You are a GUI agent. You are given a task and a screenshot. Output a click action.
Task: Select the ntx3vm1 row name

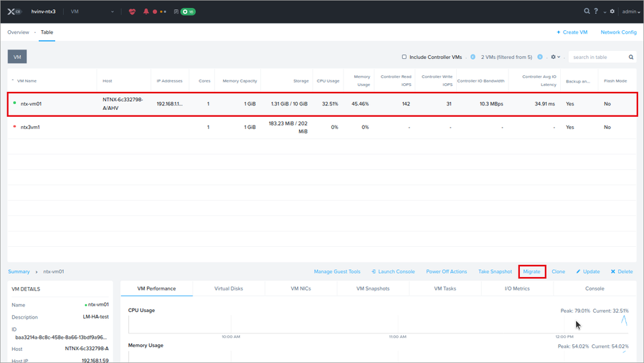coord(30,127)
